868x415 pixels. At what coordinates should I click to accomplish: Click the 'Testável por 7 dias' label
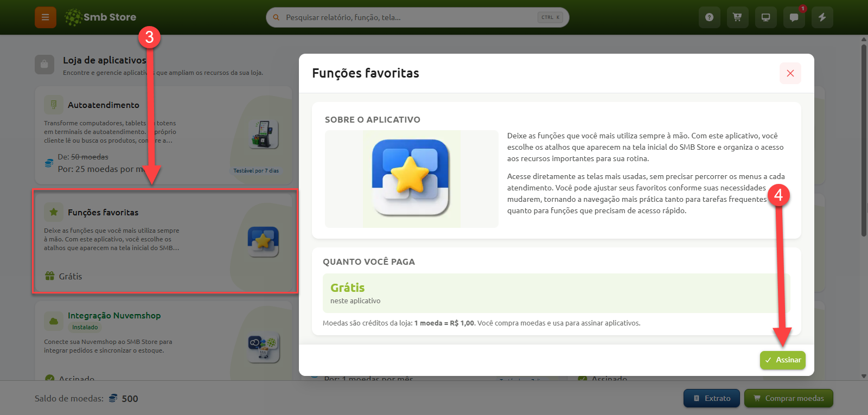pos(256,170)
